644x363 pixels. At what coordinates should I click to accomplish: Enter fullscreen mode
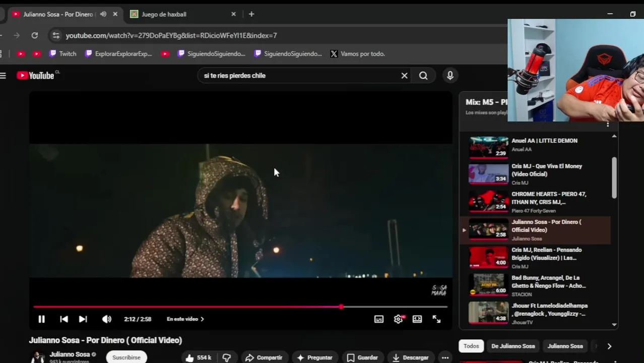[x=436, y=319]
